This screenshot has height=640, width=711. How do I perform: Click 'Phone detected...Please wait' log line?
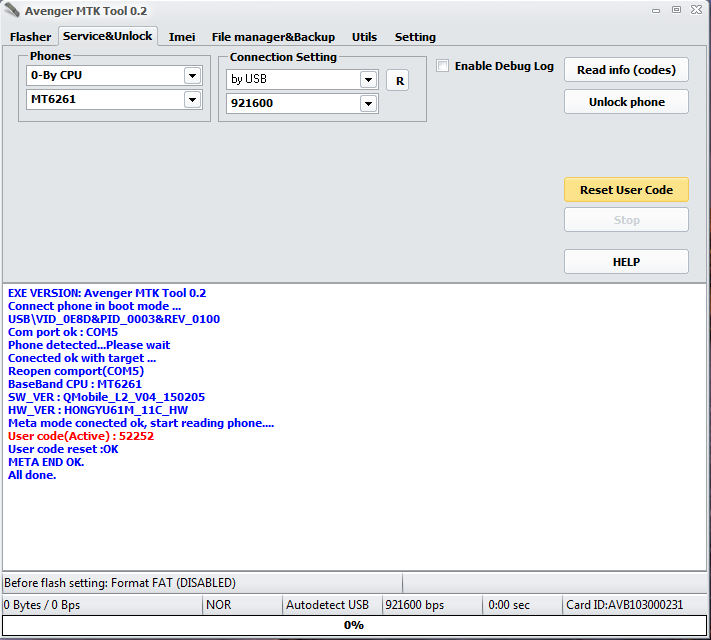click(89, 345)
